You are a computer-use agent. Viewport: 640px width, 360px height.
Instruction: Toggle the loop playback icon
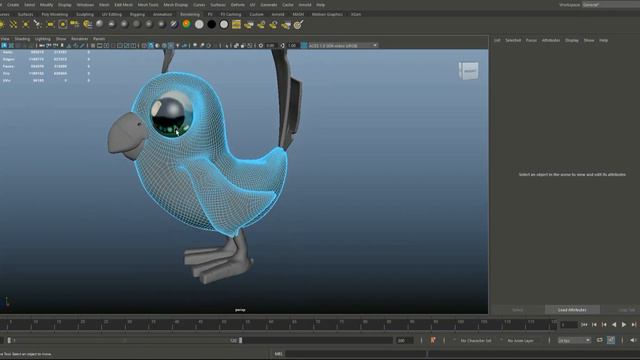tap(600, 340)
